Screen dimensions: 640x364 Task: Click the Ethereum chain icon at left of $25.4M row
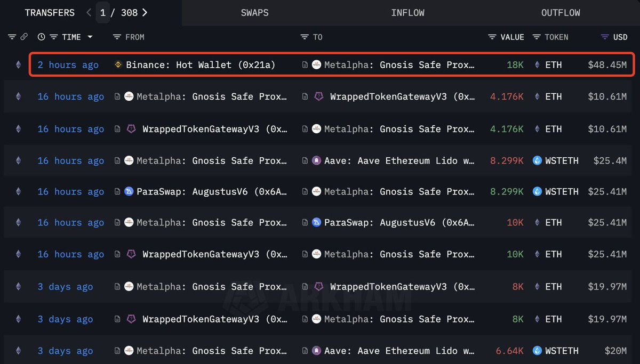pos(18,160)
